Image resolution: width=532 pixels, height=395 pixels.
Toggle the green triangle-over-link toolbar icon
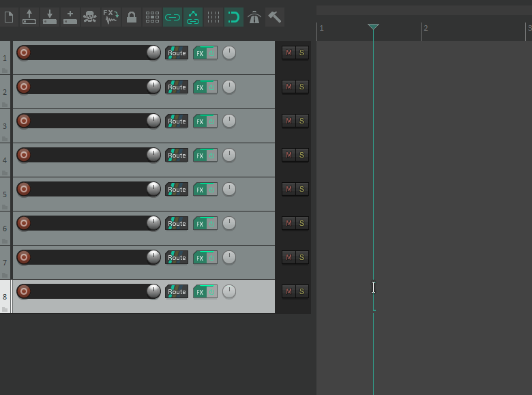point(193,17)
